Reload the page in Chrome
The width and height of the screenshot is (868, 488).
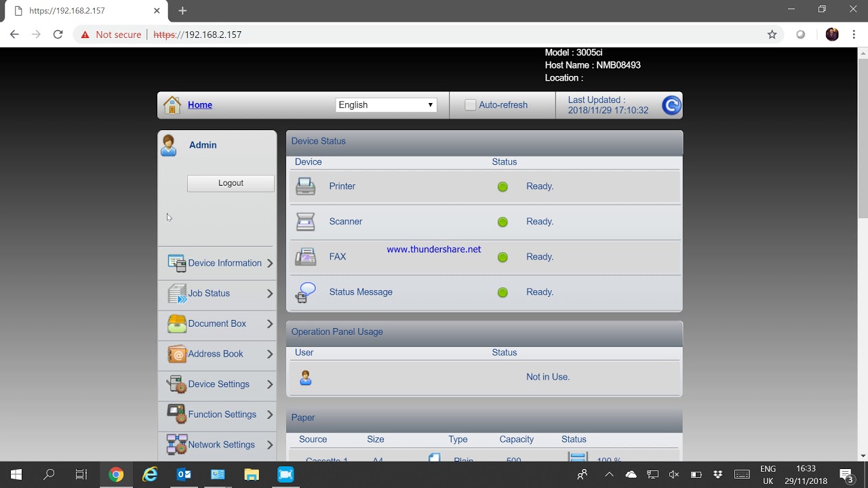pos(58,35)
